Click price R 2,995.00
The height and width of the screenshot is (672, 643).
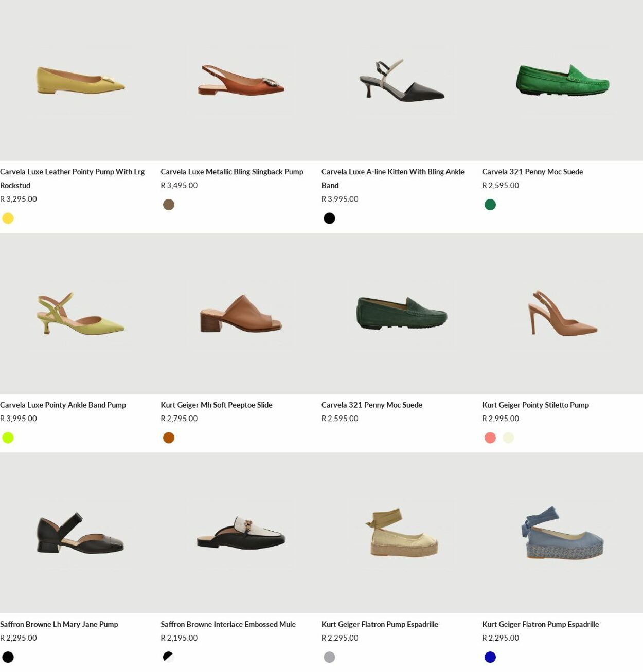(x=501, y=419)
